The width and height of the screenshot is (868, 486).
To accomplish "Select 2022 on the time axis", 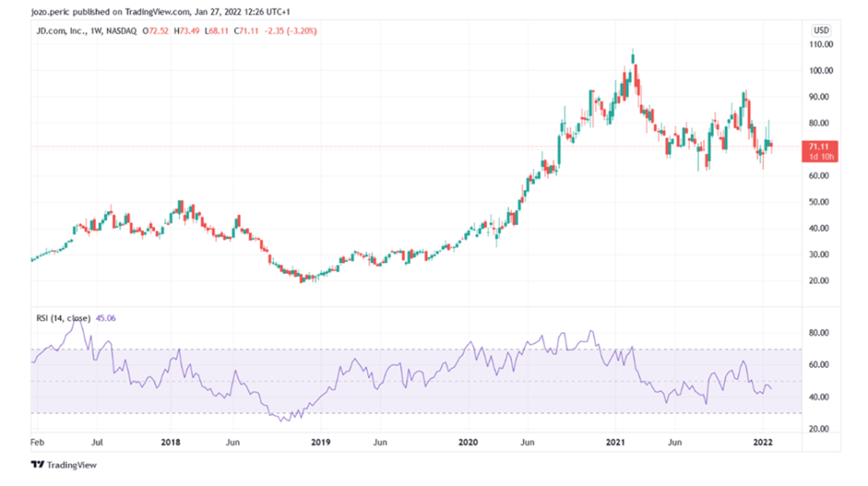I will coord(765,442).
